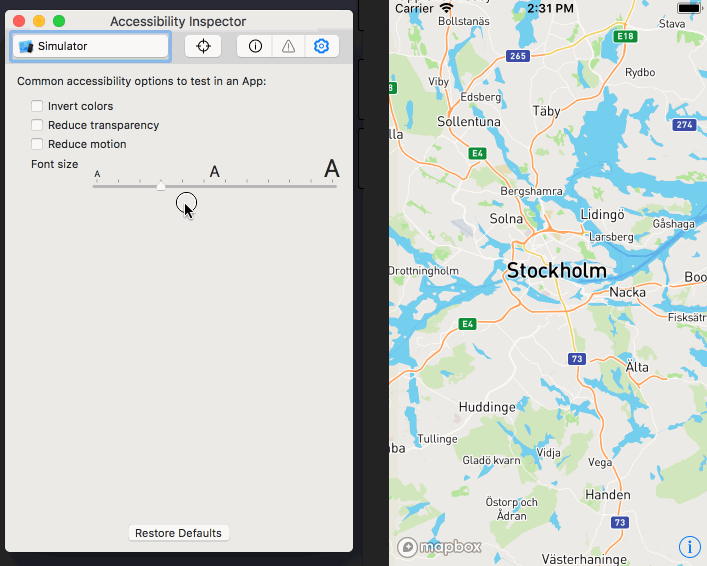Click the E4 shield near Sollentuna

coord(477,153)
